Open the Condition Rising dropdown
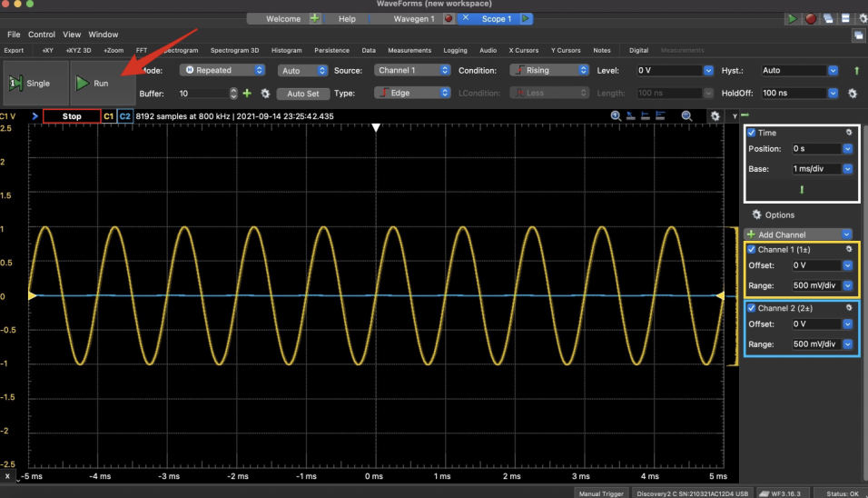Viewport: 868px width, 498px height. click(x=547, y=70)
